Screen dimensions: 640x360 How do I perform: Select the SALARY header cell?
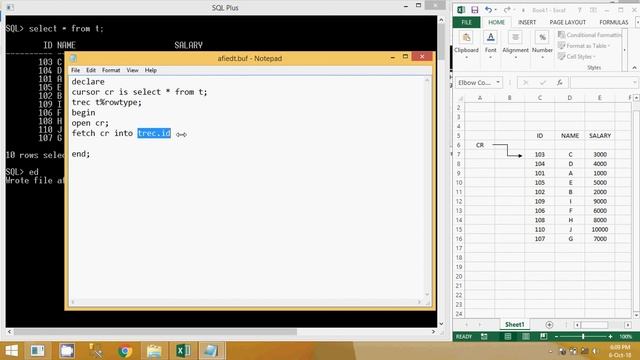pyautogui.click(x=600, y=136)
